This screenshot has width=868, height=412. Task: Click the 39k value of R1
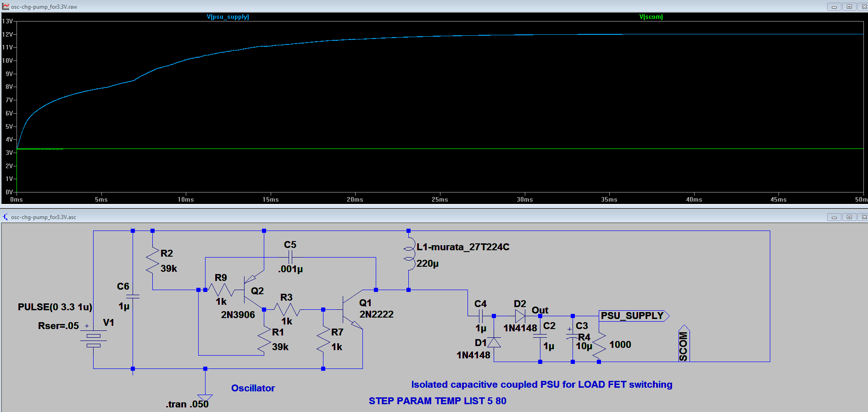click(x=280, y=347)
